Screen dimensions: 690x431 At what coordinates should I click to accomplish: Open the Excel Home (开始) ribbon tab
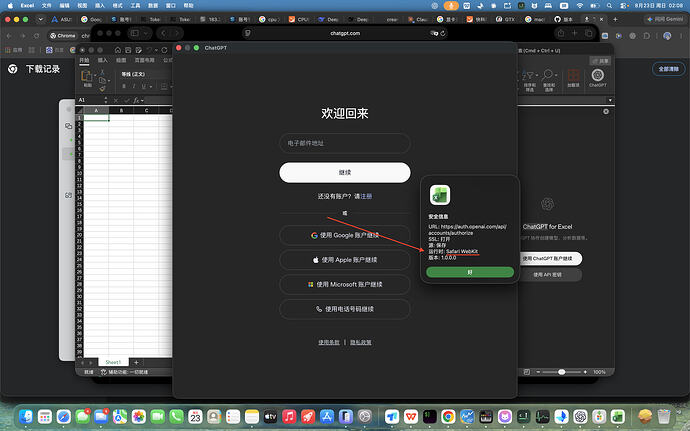coord(84,60)
